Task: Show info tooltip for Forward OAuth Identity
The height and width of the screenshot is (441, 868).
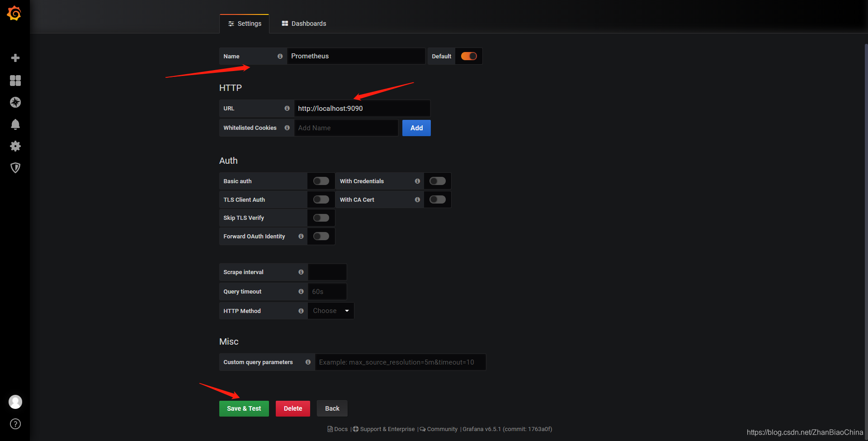Action: point(301,236)
